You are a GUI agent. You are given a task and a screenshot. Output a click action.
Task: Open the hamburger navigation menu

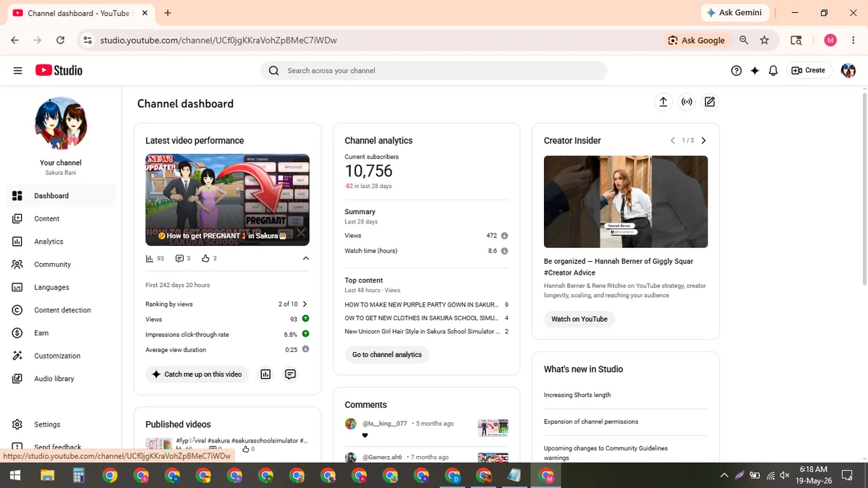click(x=17, y=70)
